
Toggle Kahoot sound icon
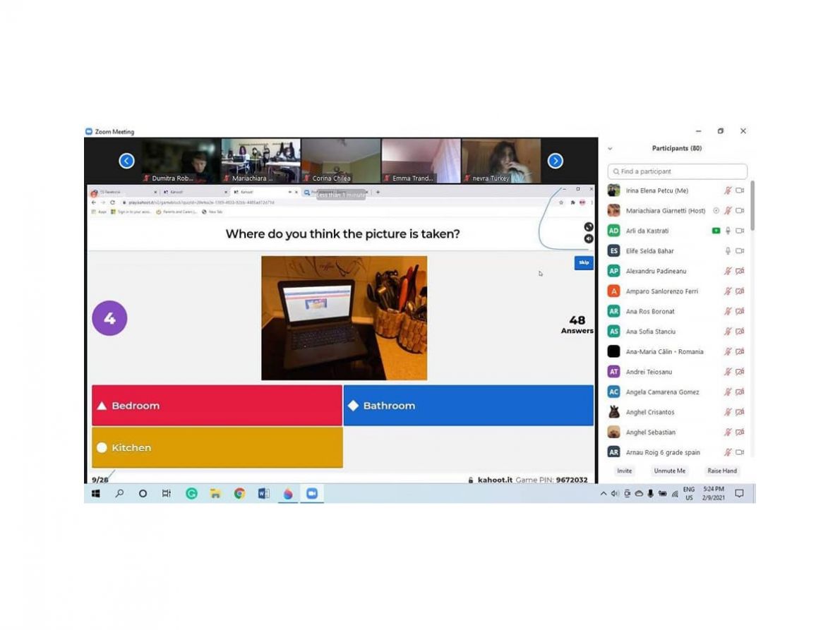[588, 238]
